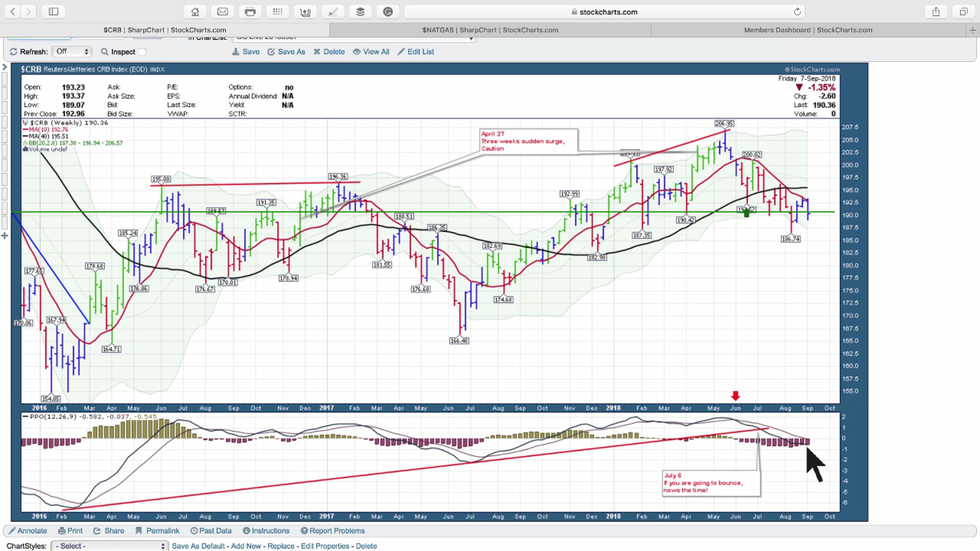The image size is (980, 551).
Task: Click the Safari home icon
Action: 195,12
